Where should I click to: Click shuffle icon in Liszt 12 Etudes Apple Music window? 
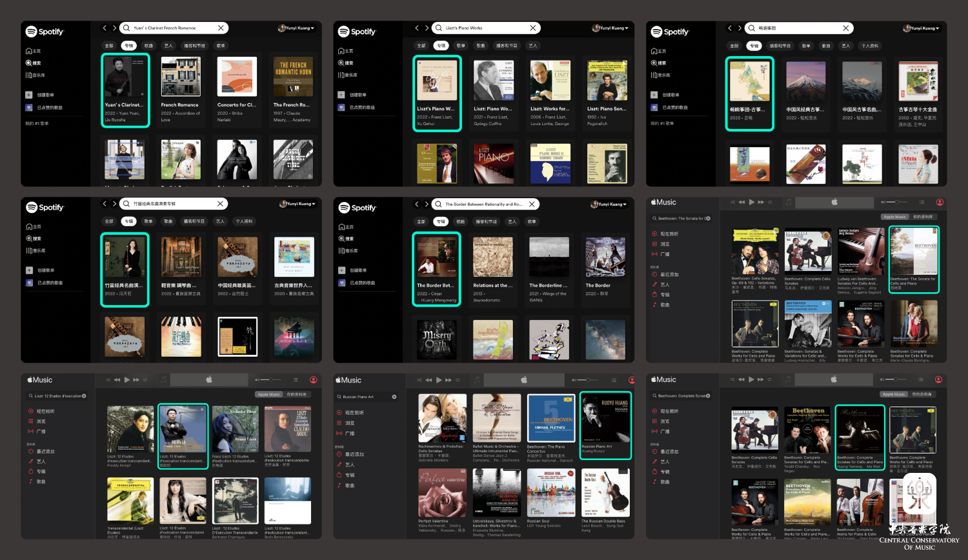[x=108, y=380]
